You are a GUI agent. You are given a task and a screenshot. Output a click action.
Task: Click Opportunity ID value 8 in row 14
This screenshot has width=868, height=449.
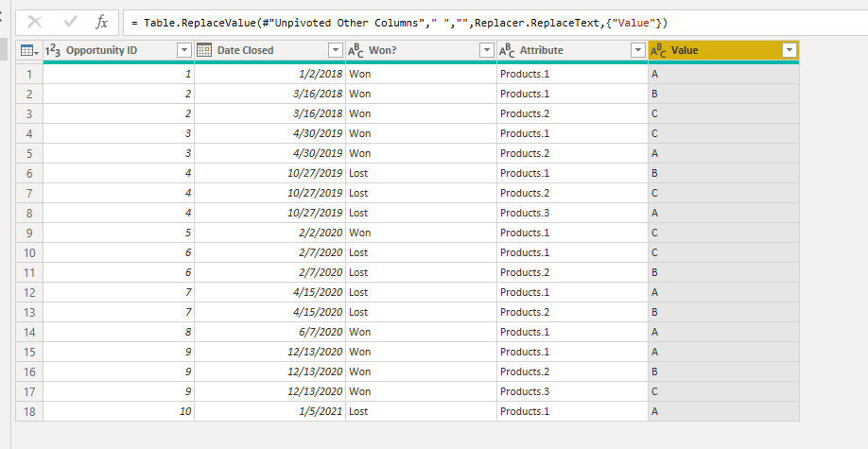(x=118, y=332)
